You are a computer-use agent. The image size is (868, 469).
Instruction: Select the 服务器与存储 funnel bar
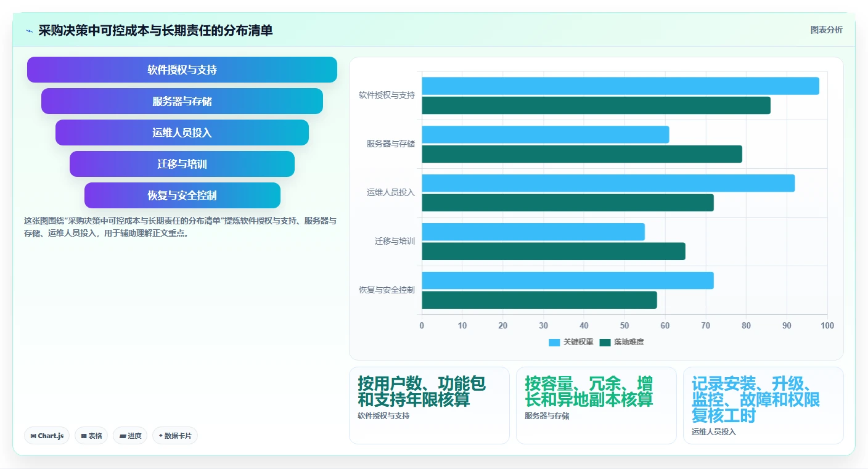click(182, 101)
